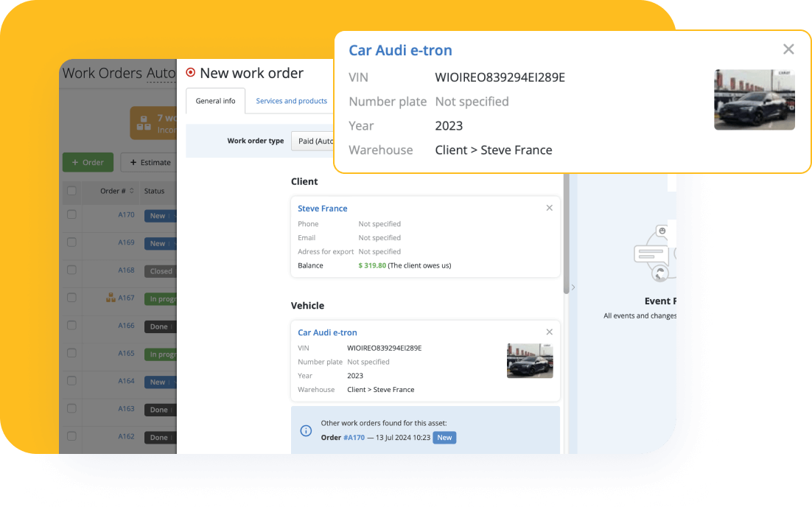The image size is (812, 507).
Task: Tick checkbox for order A166
Action: coord(71,325)
